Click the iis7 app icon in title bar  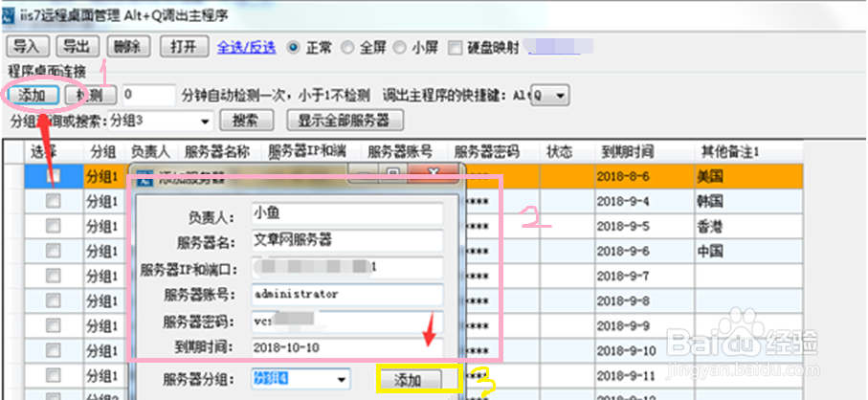(9, 15)
